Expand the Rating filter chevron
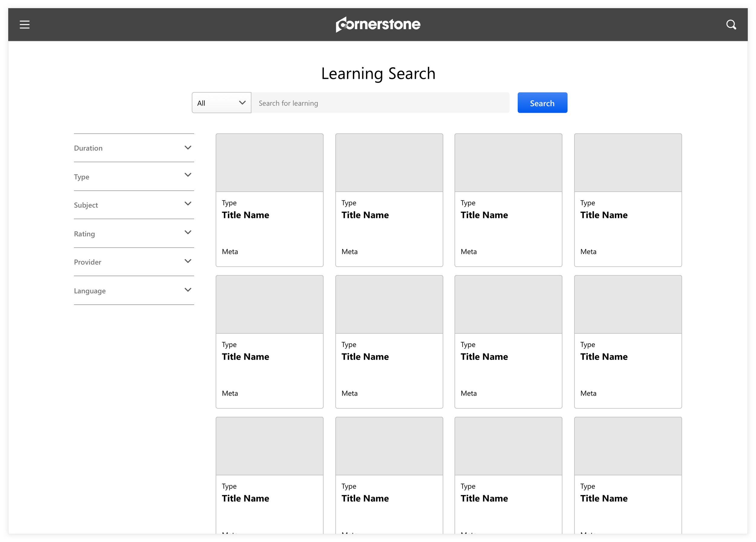The image size is (756, 542). [x=188, y=232]
